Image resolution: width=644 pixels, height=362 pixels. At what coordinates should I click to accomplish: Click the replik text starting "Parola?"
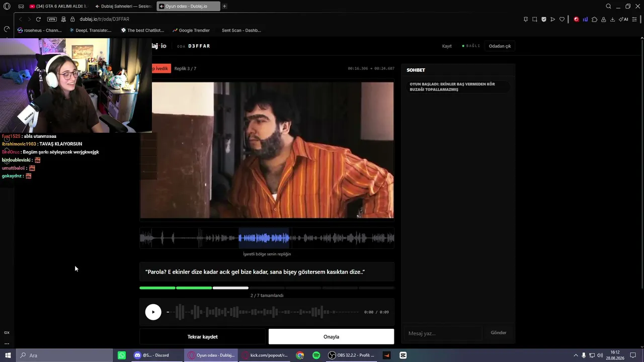[255, 272]
